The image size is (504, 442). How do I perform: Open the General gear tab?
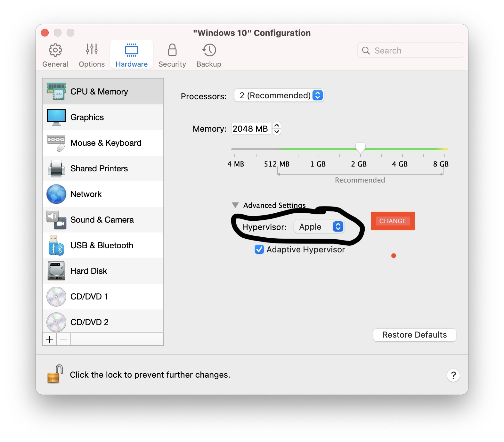(55, 55)
